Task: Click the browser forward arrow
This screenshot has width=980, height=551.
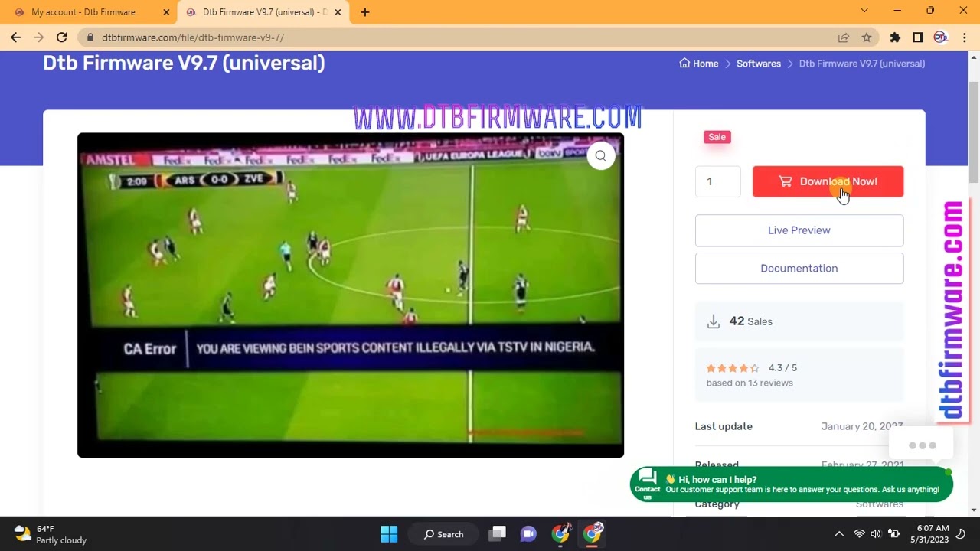Action: tap(38, 37)
